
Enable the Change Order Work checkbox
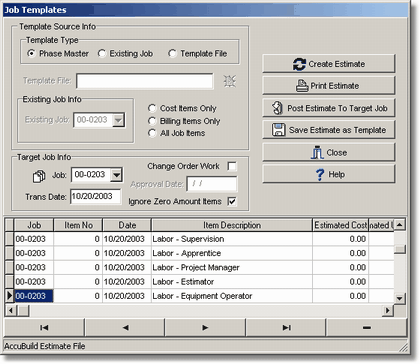[232, 166]
